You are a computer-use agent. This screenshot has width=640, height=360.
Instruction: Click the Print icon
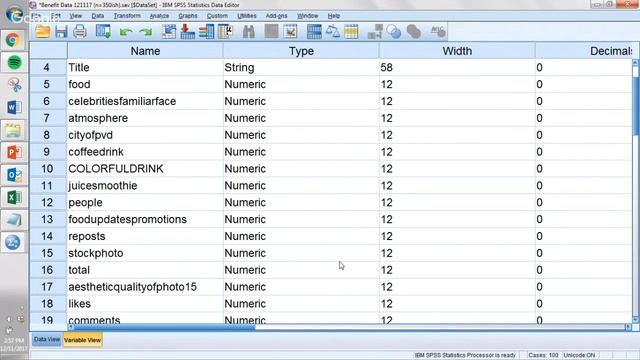[x=80, y=31]
